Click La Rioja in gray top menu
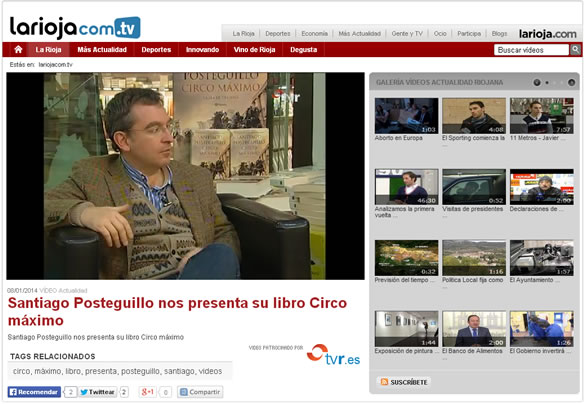Screen dimensions: 585x404 (243, 34)
